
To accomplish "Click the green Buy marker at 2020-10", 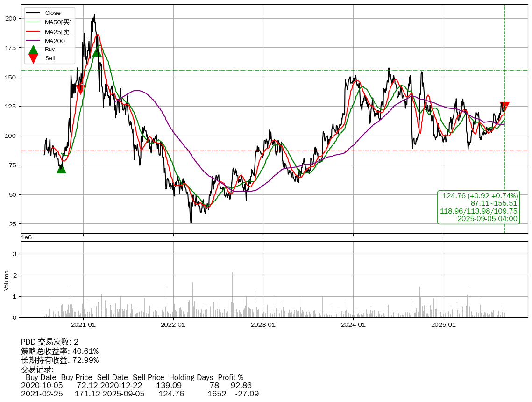I will coord(61,169).
